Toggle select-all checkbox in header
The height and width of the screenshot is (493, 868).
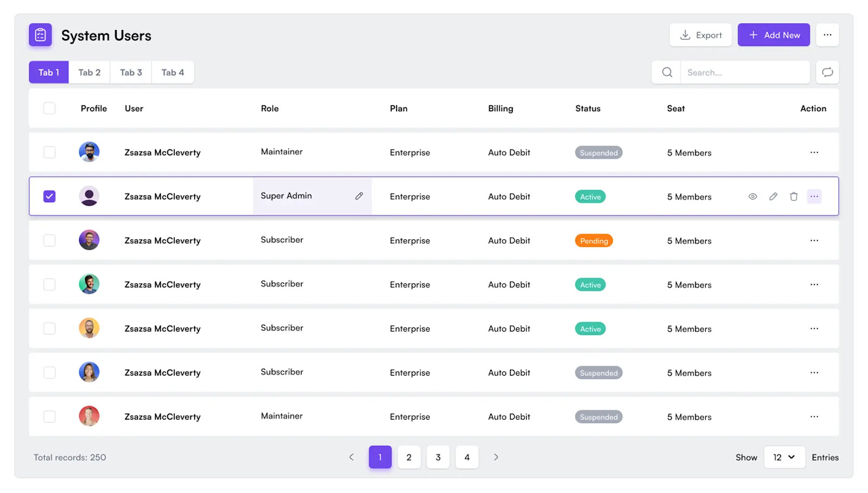pos(49,108)
